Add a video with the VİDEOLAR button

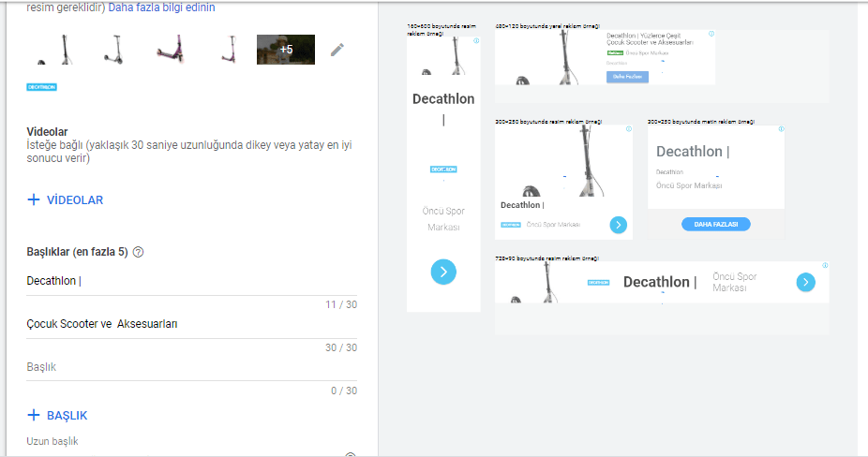66,199
